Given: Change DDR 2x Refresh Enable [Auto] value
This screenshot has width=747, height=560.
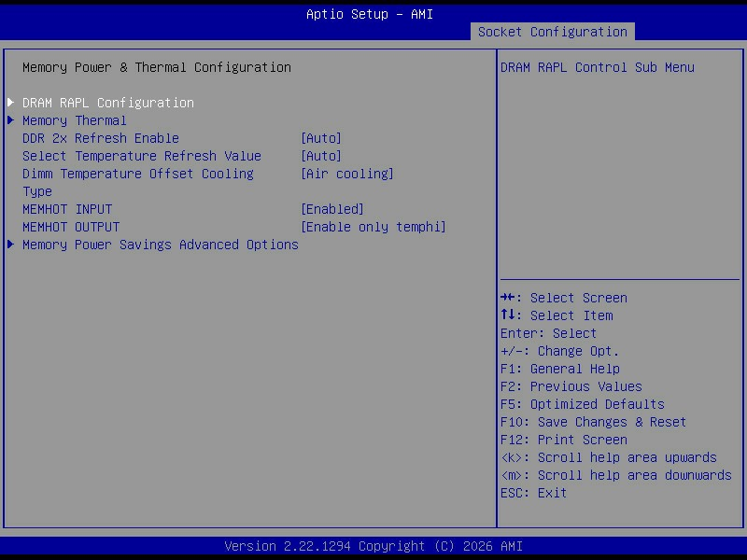Looking at the screenshot, I should [x=321, y=138].
